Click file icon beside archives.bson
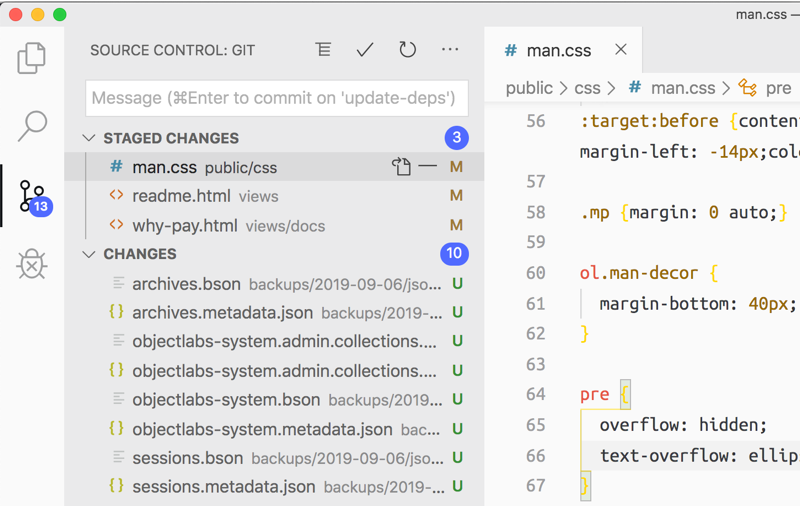 pyautogui.click(x=118, y=283)
